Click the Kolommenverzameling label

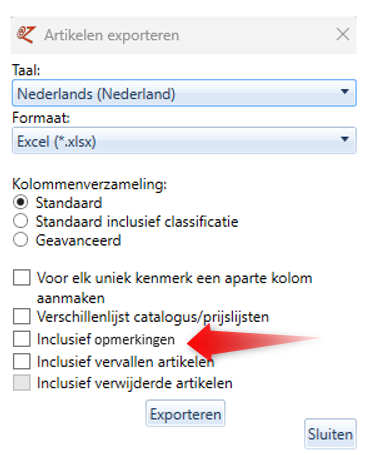(x=89, y=184)
